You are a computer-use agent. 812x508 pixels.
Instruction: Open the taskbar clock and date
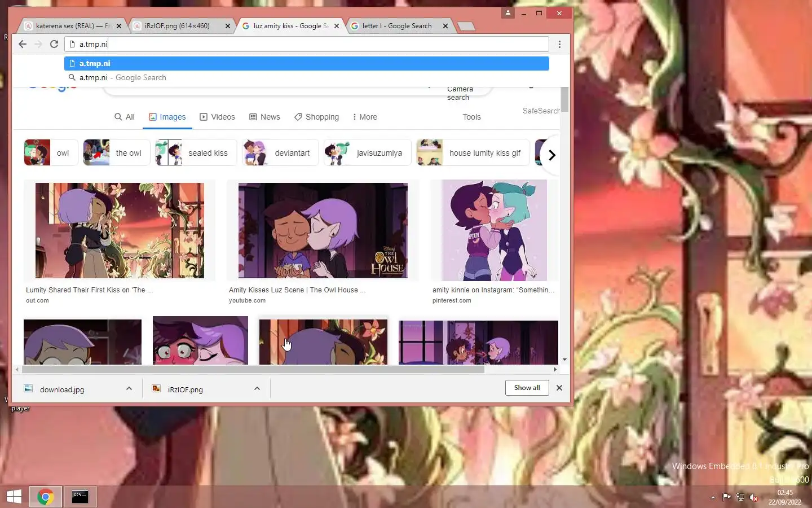click(785, 497)
